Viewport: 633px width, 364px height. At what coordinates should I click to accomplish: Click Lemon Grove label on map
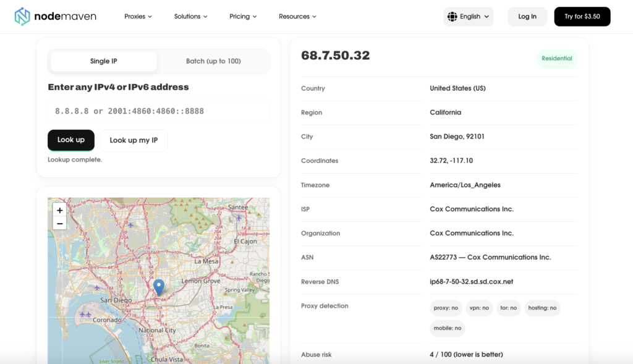[x=201, y=281]
